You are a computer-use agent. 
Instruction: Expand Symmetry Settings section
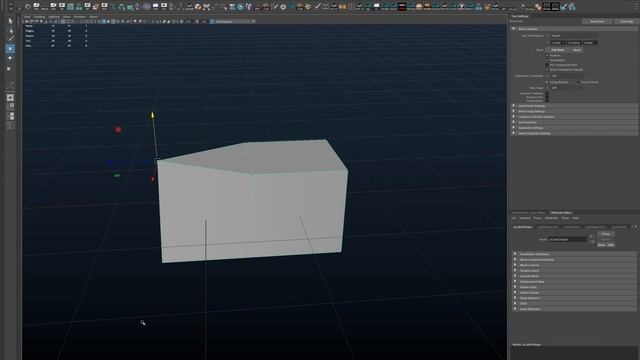click(575, 128)
